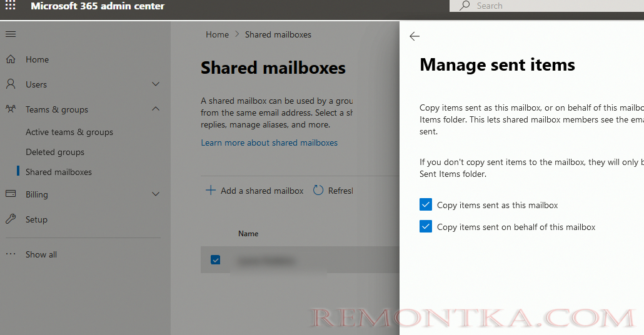
Task: Expand the Billing section chevron
Action: [x=156, y=194]
